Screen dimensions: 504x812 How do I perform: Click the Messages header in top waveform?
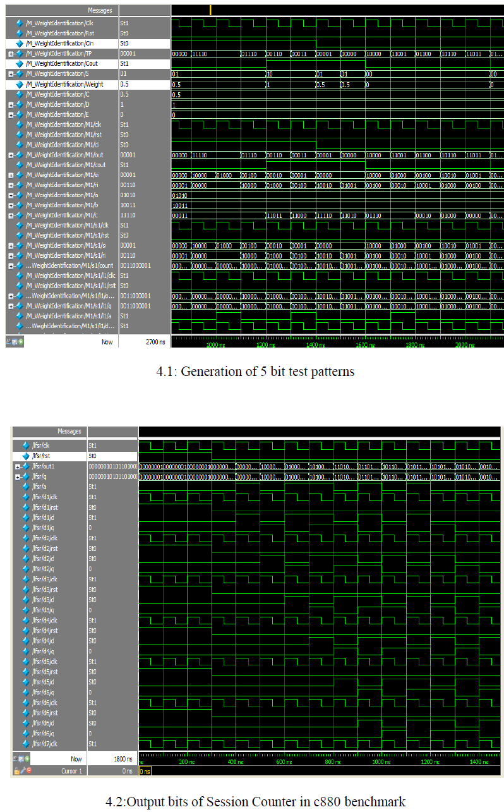pos(100,10)
